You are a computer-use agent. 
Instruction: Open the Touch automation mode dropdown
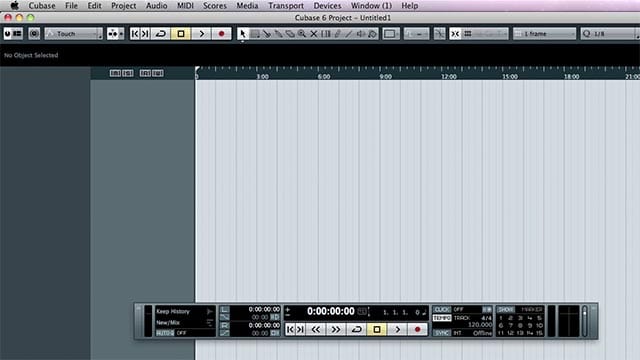[73, 34]
